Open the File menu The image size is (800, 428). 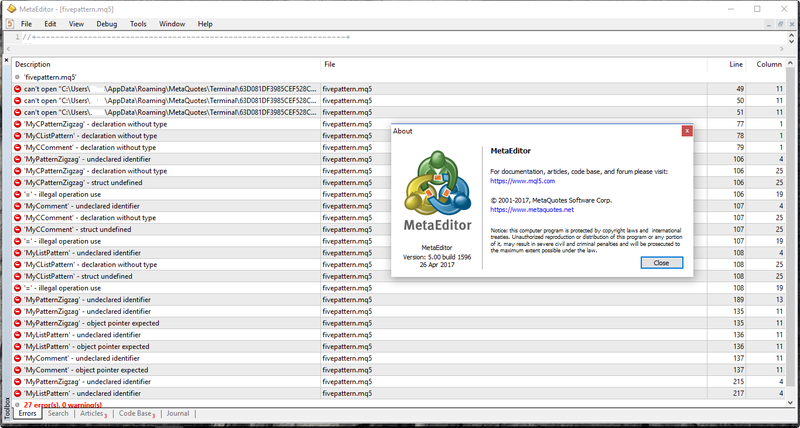[26, 24]
